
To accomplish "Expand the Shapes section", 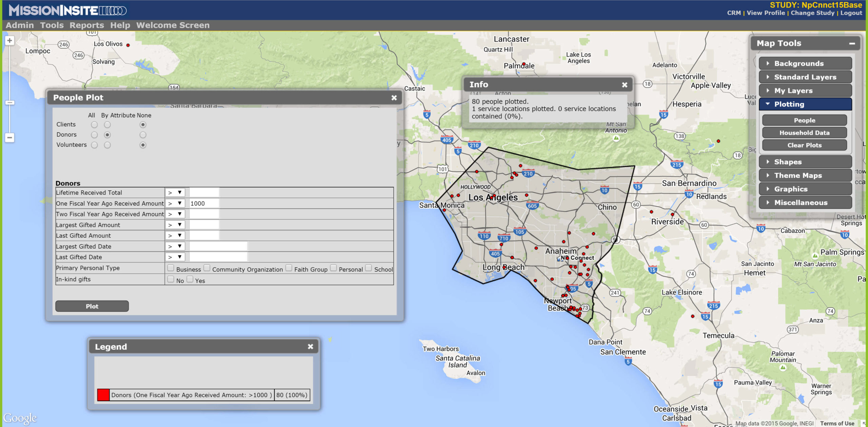I will 805,162.
